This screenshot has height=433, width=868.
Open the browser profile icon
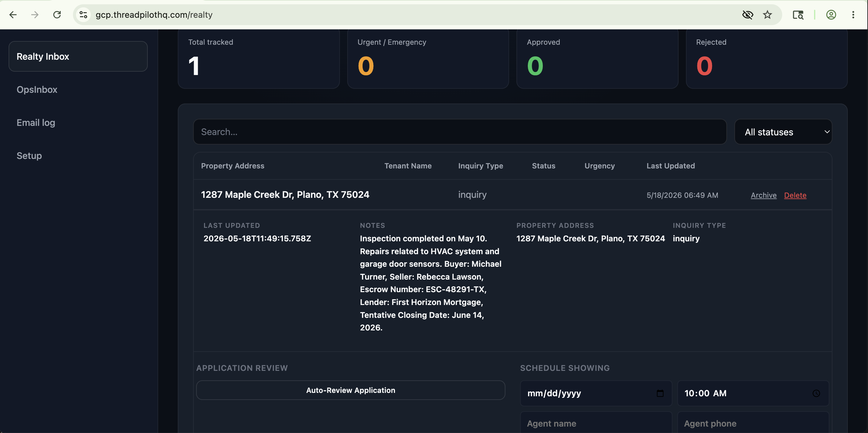(x=831, y=15)
